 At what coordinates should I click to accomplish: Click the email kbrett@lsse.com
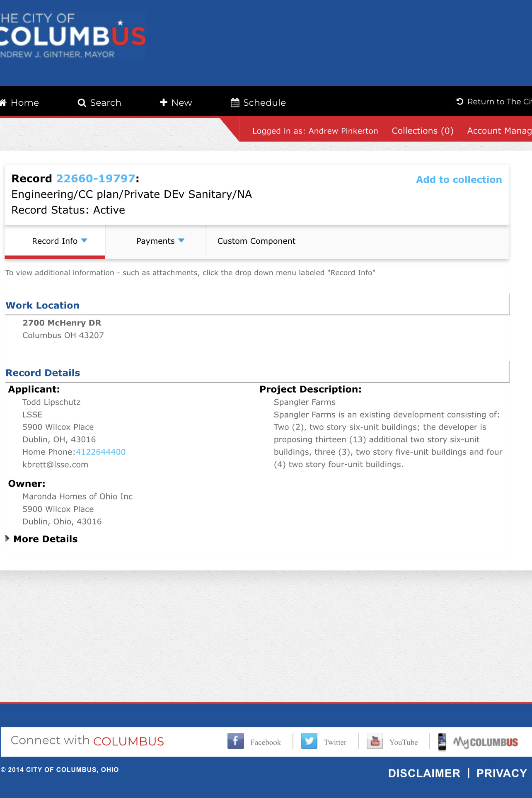[x=55, y=464]
